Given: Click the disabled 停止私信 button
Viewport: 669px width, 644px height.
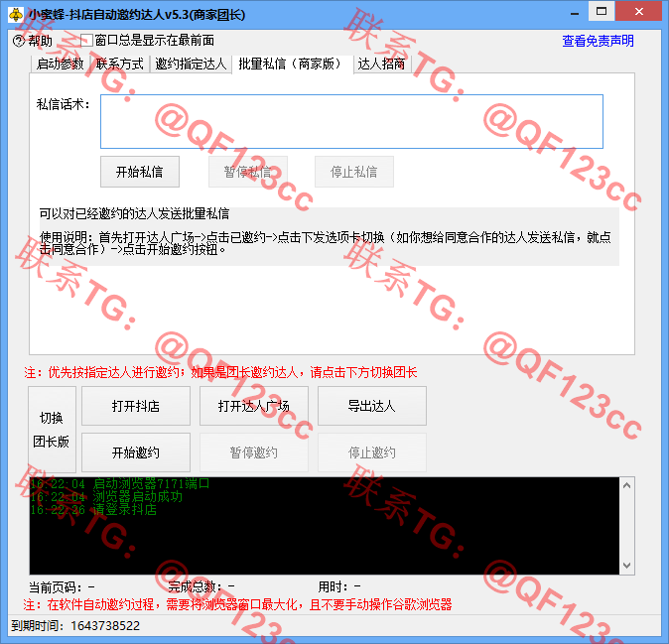Looking at the screenshot, I should [354, 172].
